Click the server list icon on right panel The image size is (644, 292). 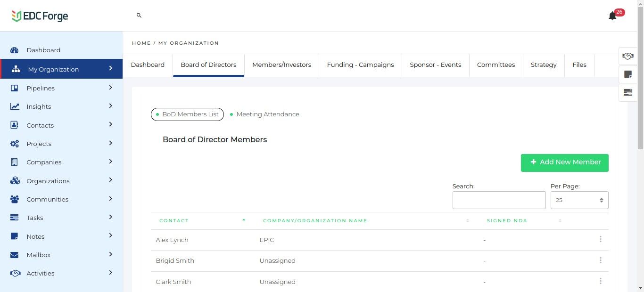click(627, 92)
